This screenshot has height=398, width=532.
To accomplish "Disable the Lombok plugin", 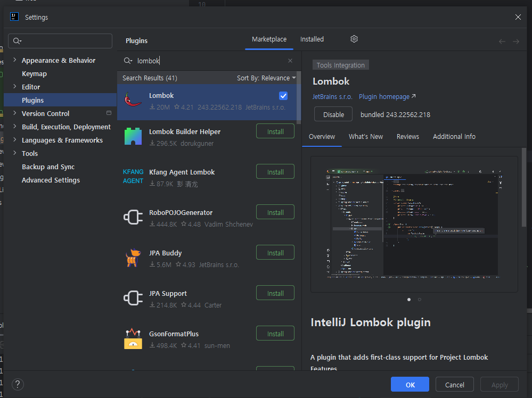I will (333, 114).
